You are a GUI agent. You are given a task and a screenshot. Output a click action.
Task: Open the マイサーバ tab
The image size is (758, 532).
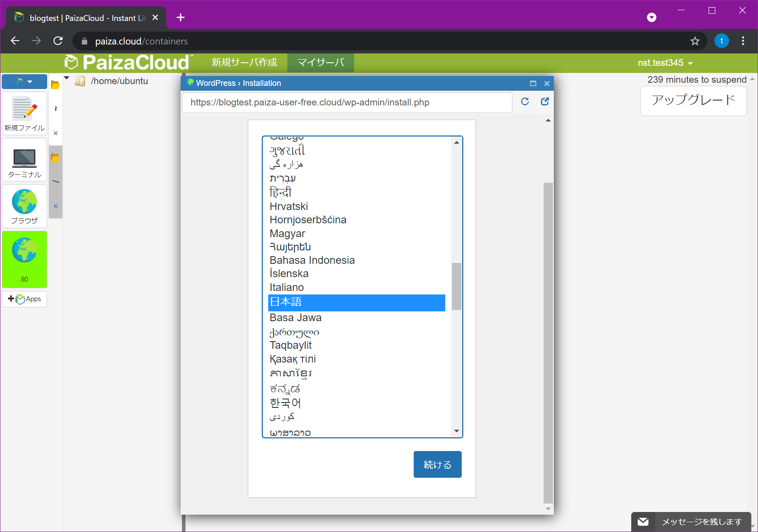[x=321, y=62]
